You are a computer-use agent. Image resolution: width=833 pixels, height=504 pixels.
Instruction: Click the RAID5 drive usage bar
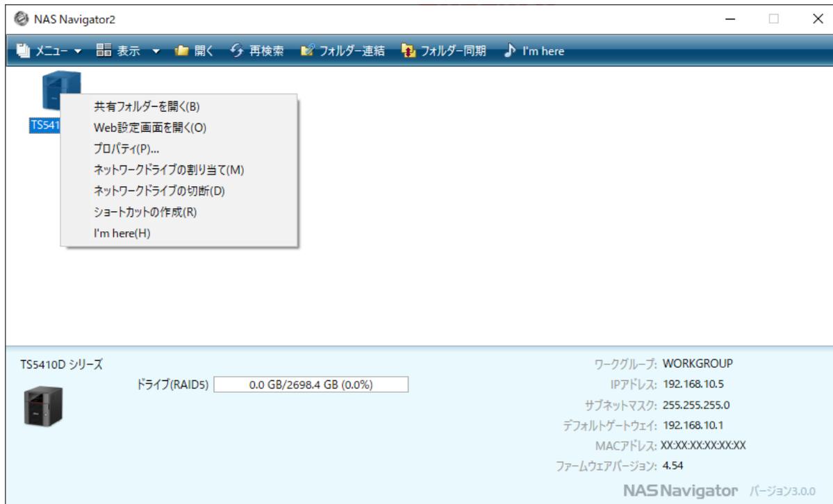click(x=311, y=385)
